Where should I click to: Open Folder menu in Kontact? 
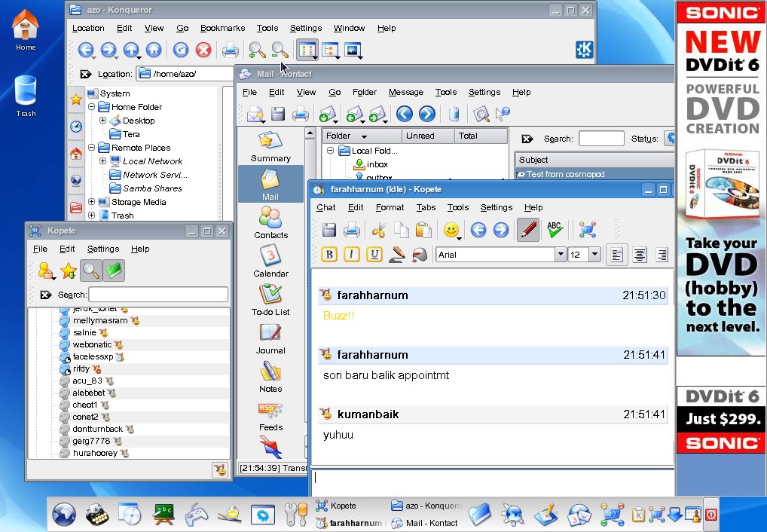tap(365, 92)
